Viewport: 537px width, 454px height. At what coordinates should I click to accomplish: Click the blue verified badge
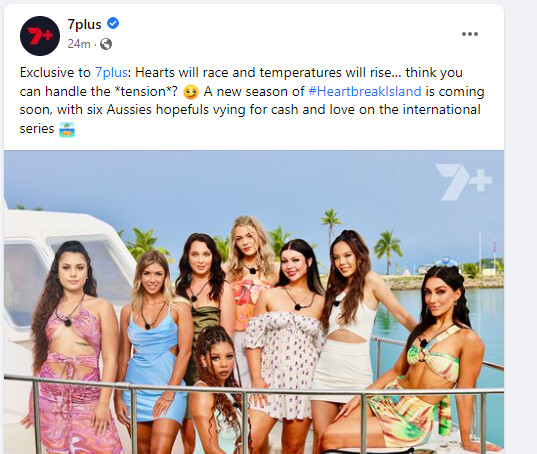(113, 24)
